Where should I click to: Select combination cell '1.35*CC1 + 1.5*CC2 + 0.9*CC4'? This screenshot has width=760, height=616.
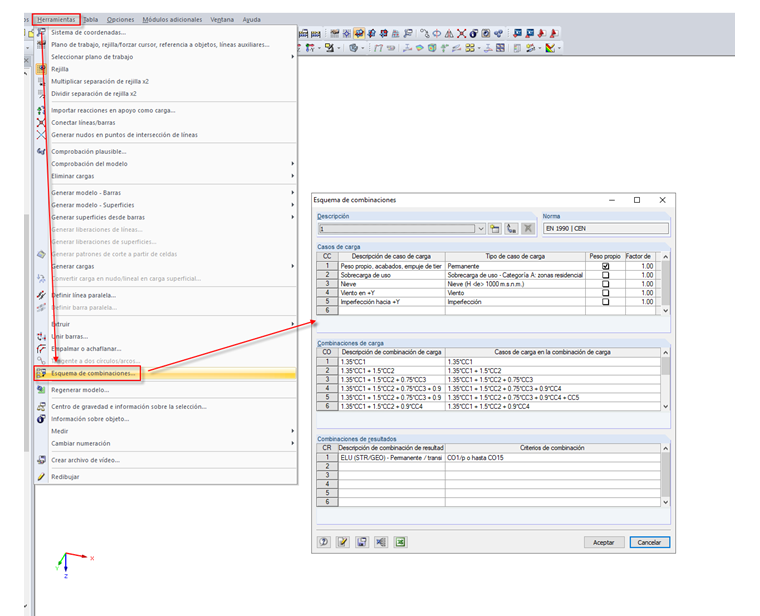point(553,406)
